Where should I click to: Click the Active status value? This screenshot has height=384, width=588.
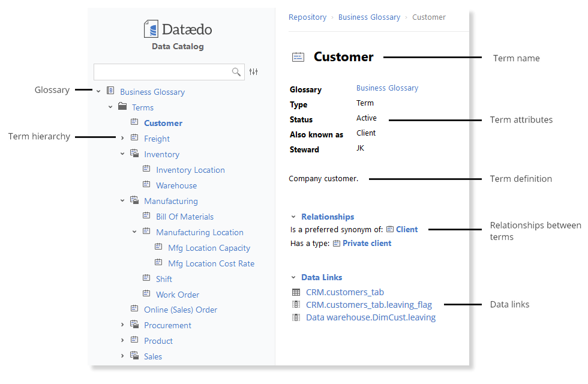[x=367, y=118]
